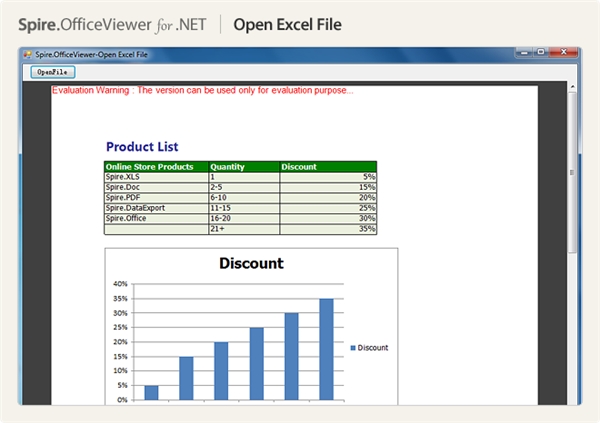
Task: Click the Spire.Doc cell
Action: tap(157, 187)
